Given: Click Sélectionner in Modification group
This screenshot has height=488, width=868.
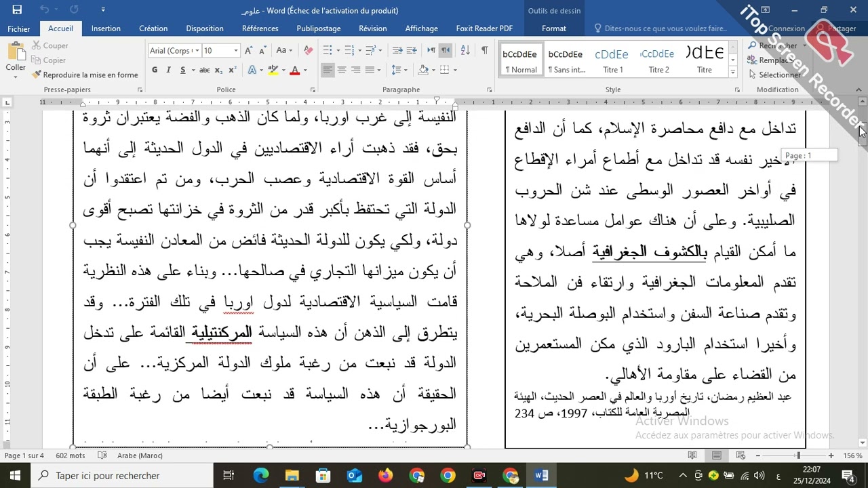Looking at the screenshot, I should (x=775, y=75).
